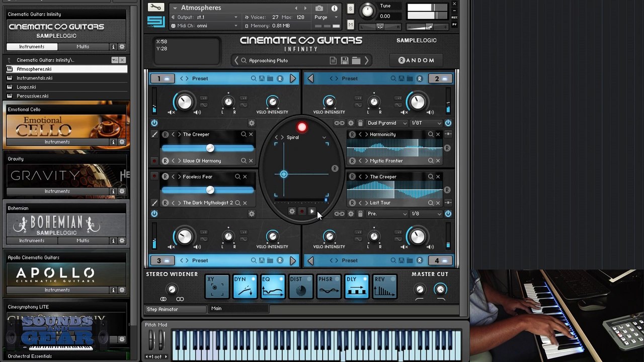This screenshot has height=362, width=644.
Task: Save core 4 preset with disk icon
Action: pos(401,260)
